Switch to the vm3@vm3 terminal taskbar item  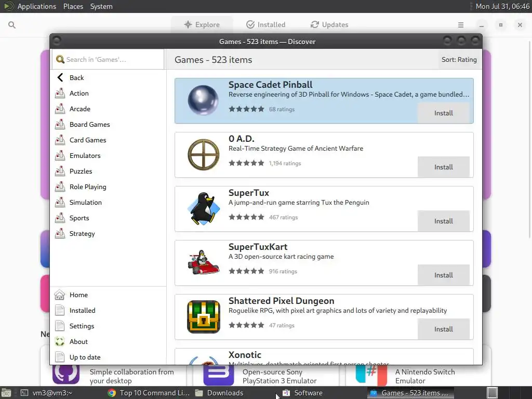coord(46,393)
